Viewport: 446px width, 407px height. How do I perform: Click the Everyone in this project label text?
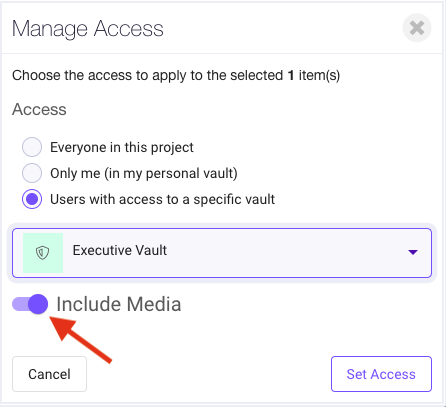coord(122,147)
